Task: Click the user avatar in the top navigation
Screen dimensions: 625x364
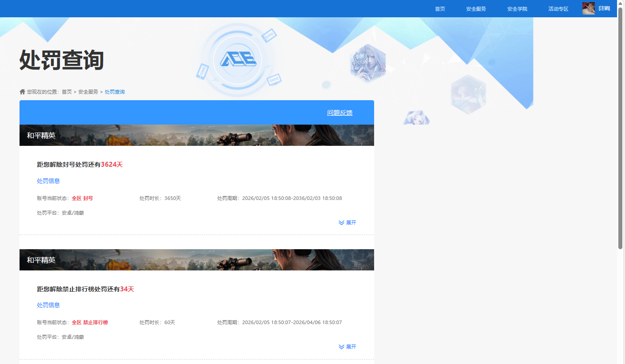Action: click(588, 8)
